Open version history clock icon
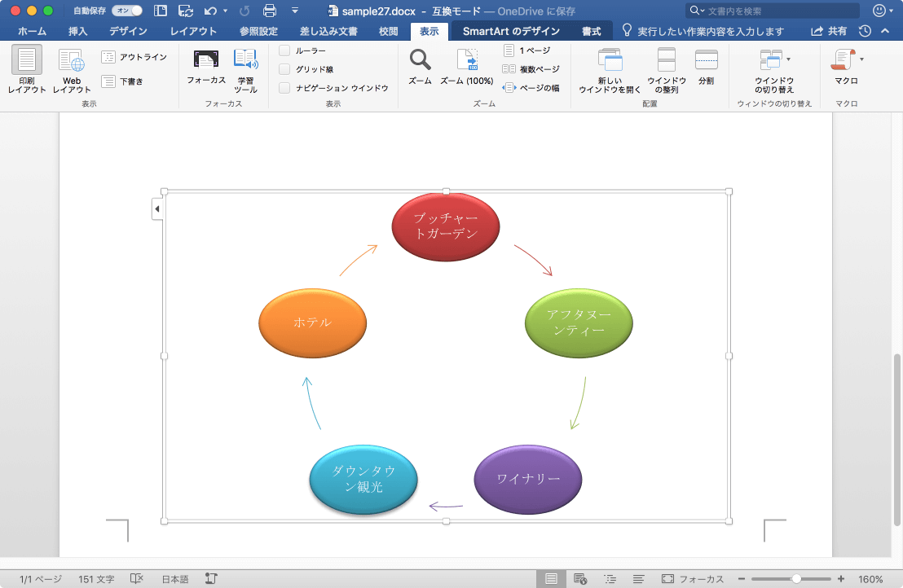Screen dimensions: 903x588 [x=865, y=31]
